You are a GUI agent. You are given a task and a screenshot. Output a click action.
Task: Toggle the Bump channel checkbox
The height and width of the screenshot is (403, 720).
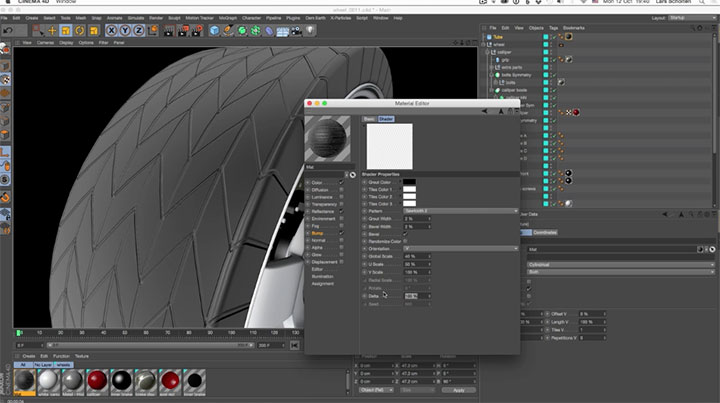point(341,233)
